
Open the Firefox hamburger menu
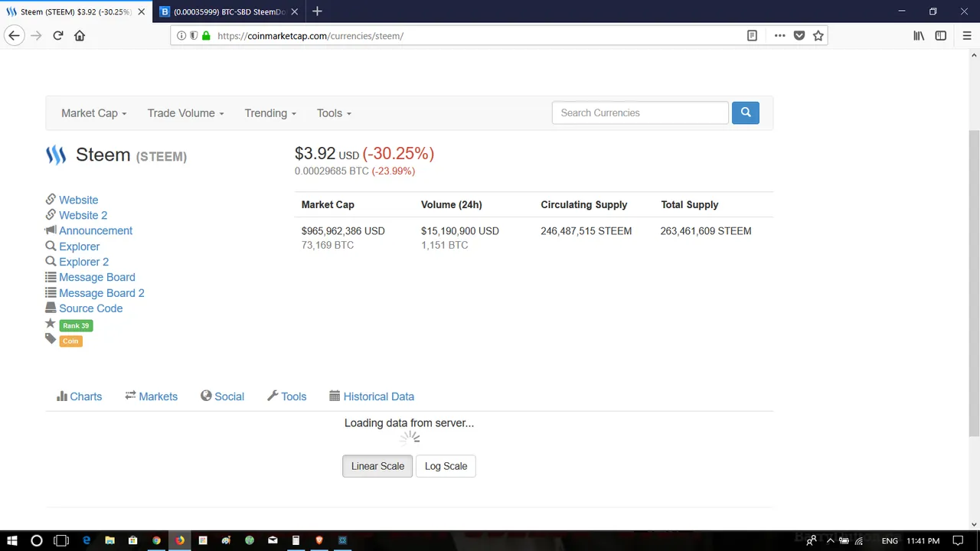[967, 35]
